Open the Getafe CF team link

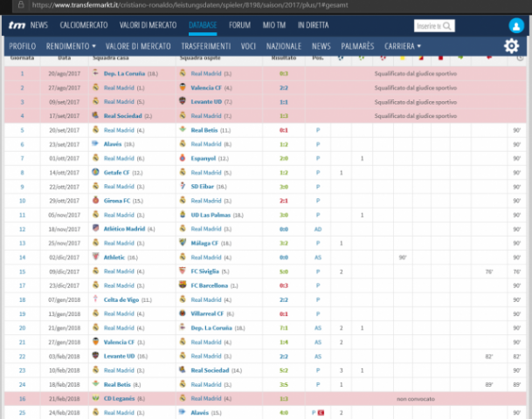point(117,173)
